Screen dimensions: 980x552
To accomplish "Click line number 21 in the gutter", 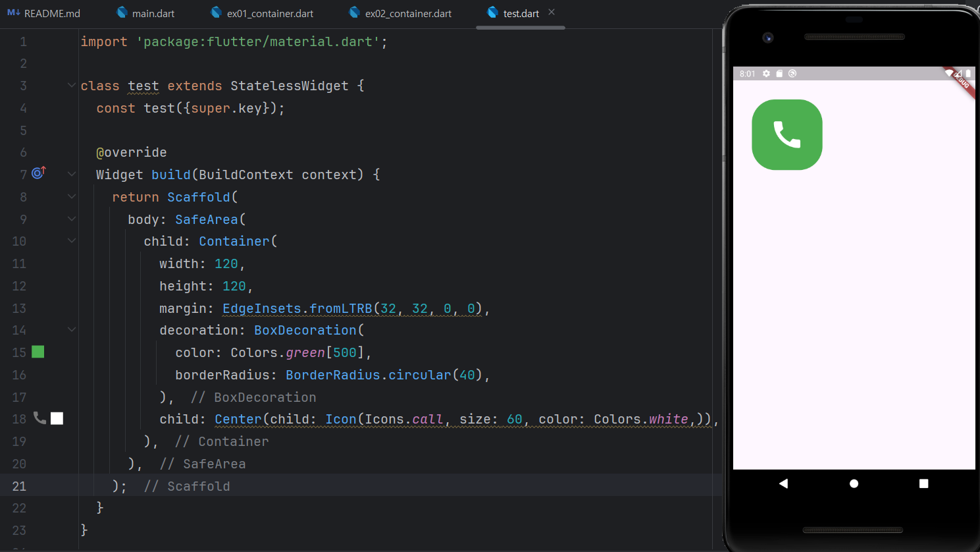I will [x=19, y=486].
